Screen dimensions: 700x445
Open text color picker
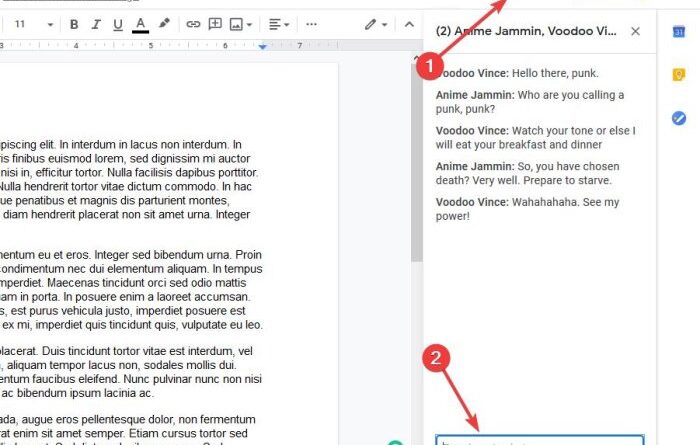pos(141,24)
